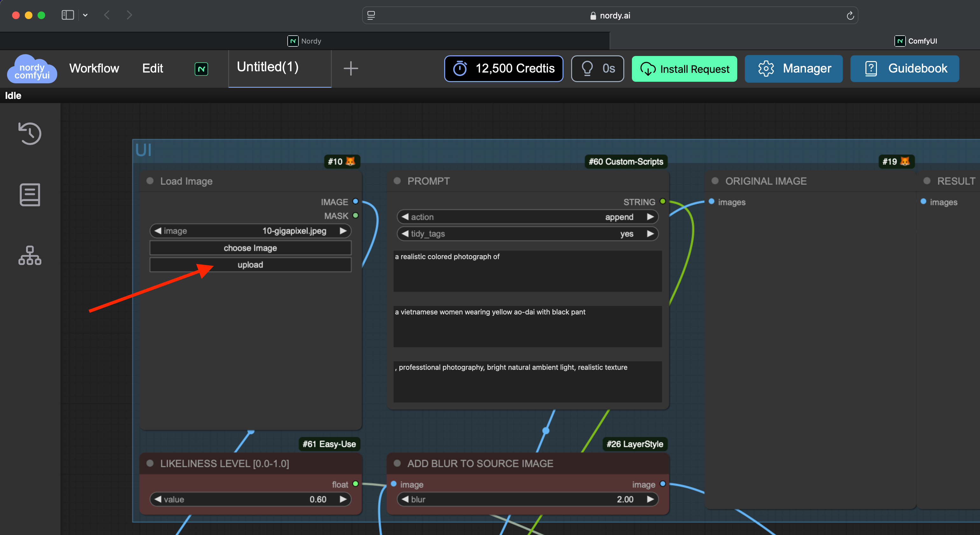Open the history icon in left sidebar
The width and height of the screenshot is (980, 535).
(30, 134)
